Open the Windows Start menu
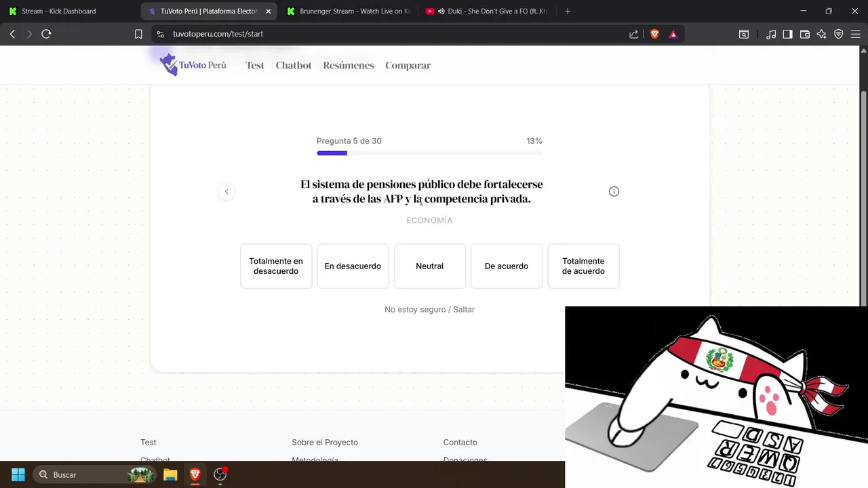Viewport: 868px width, 488px height. pos(18,474)
